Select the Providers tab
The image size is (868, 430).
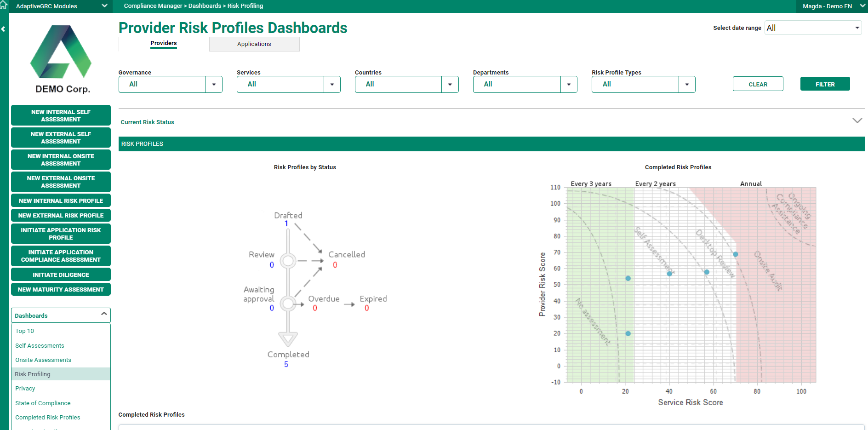click(x=163, y=43)
